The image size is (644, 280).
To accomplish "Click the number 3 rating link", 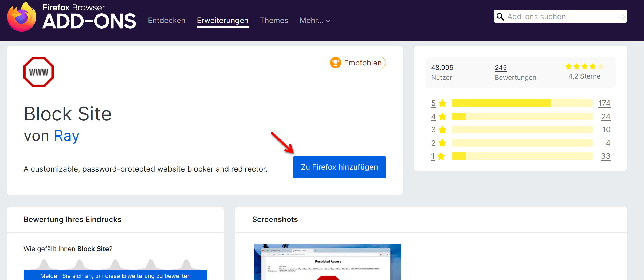I will (x=433, y=130).
